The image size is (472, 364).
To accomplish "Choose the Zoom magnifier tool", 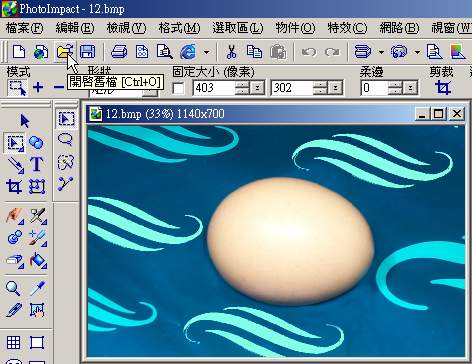I will 13,288.
